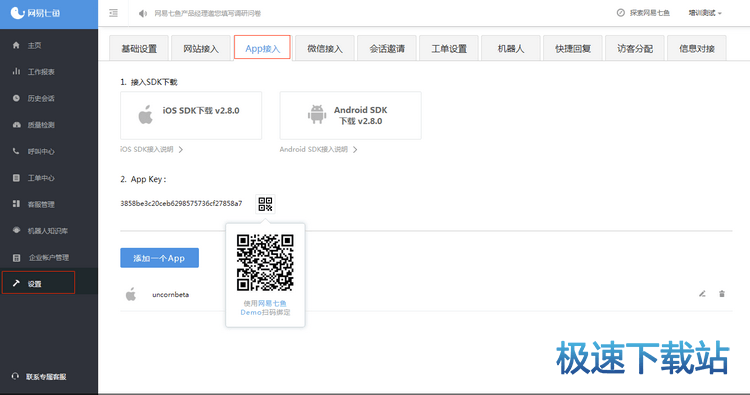Switch to the 快捷回复 tab
750x395 pixels.
click(x=573, y=48)
